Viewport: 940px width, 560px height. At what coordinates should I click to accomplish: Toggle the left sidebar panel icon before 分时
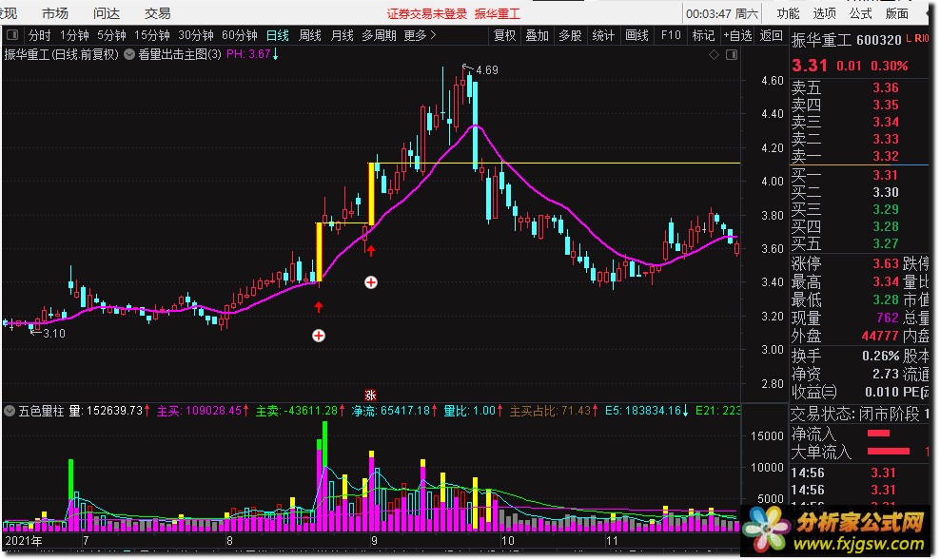[12, 35]
